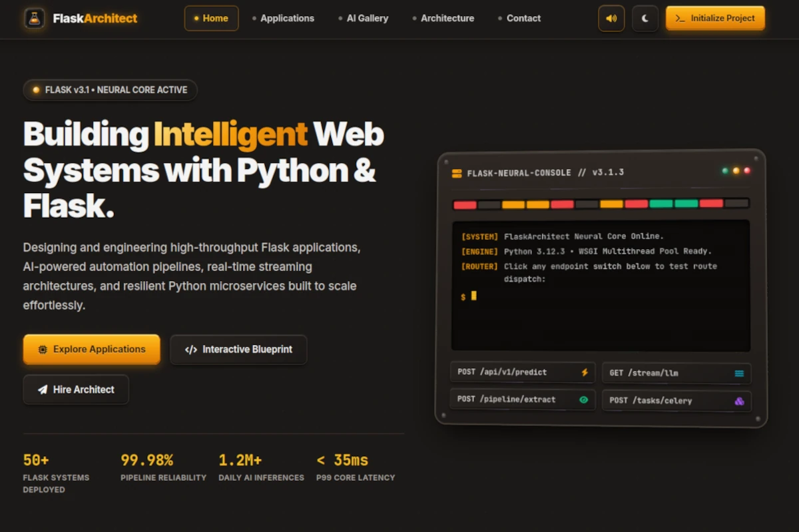Open the Architecture nav item
The width and height of the screenshot is (799, 532).
pos(443,19)
